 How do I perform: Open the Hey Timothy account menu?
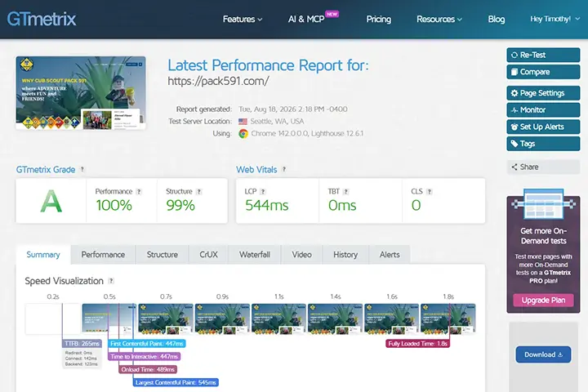click(555, 19)
